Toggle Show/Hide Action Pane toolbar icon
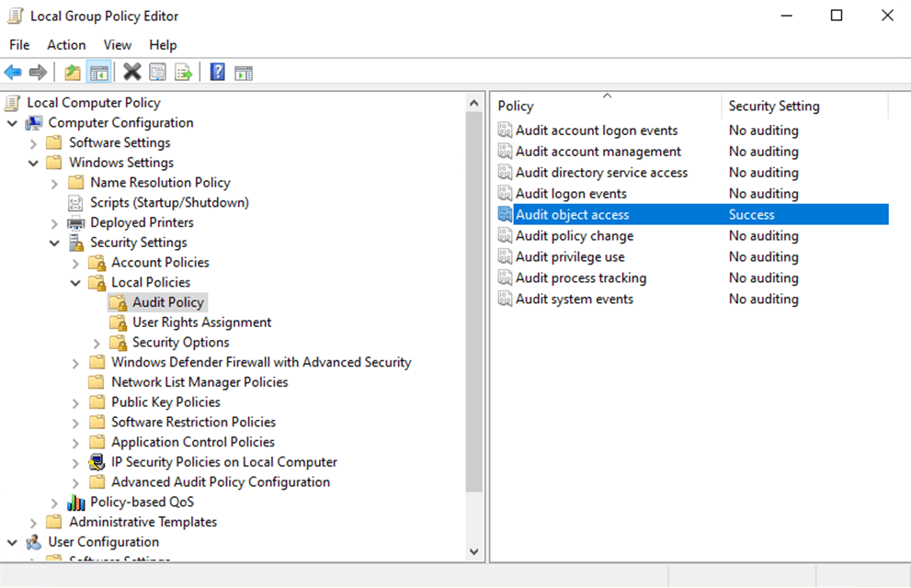 [244, 72]
